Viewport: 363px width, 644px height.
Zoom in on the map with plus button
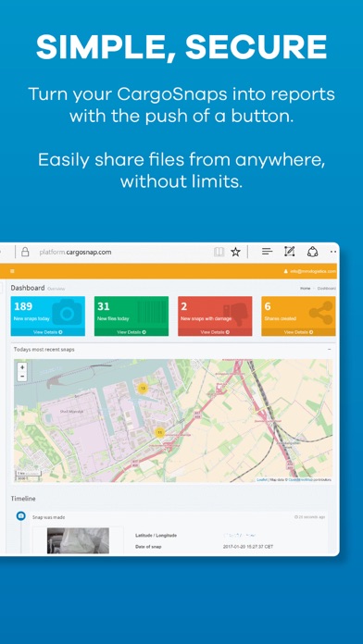tap(22, 367)
